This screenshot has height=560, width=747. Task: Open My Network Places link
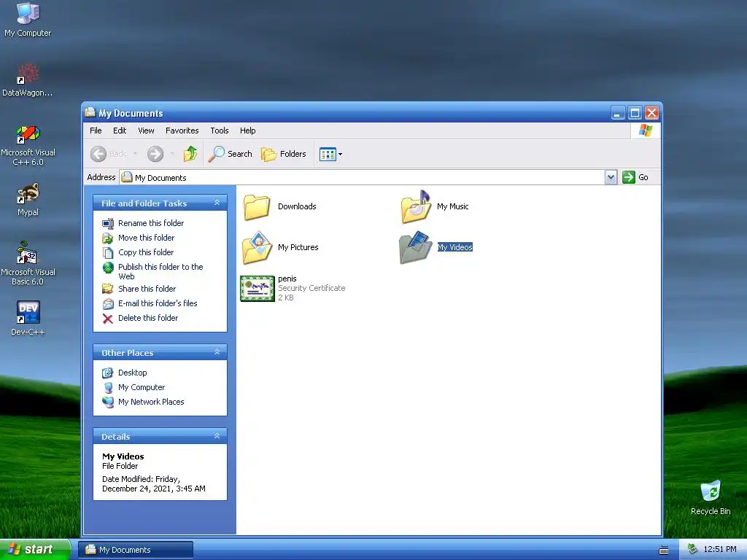(151, 402)
